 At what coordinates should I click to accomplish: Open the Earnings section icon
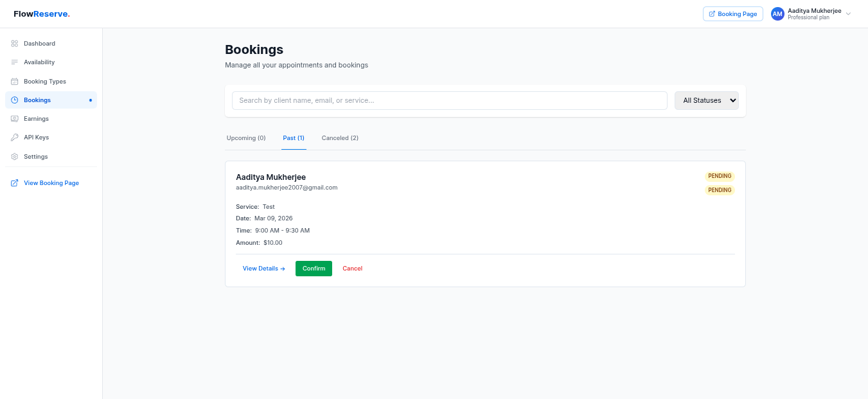coord(14,118)
